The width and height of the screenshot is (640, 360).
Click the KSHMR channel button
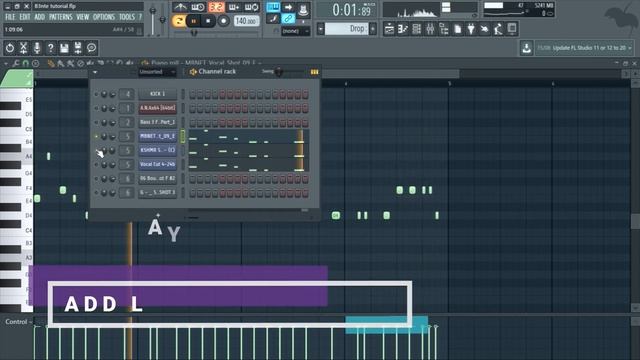coord(158,150)
